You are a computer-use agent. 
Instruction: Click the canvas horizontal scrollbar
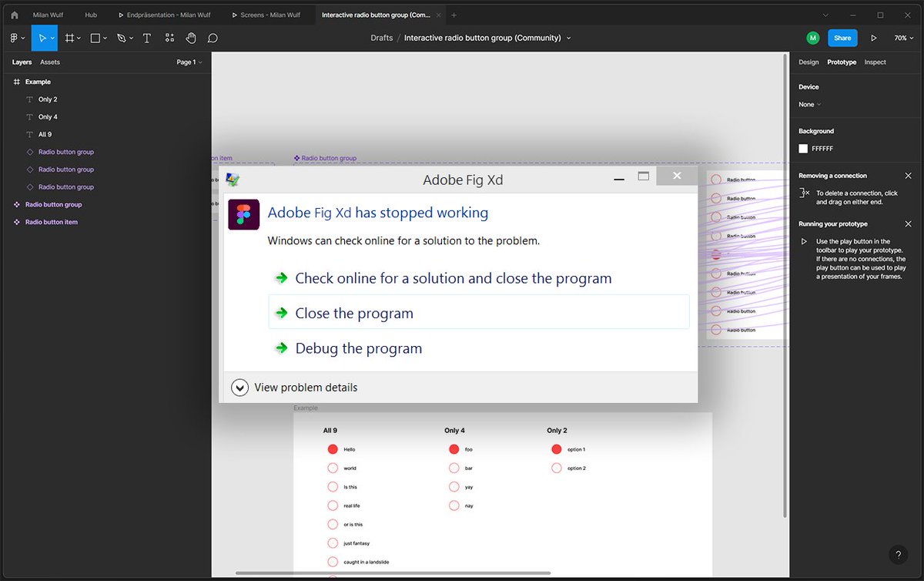point(393,573)
